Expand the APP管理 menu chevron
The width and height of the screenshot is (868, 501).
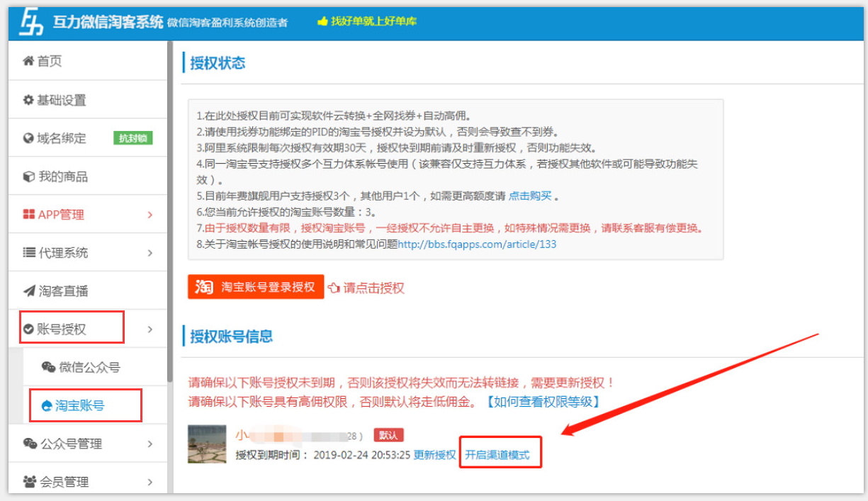[150, 215]
